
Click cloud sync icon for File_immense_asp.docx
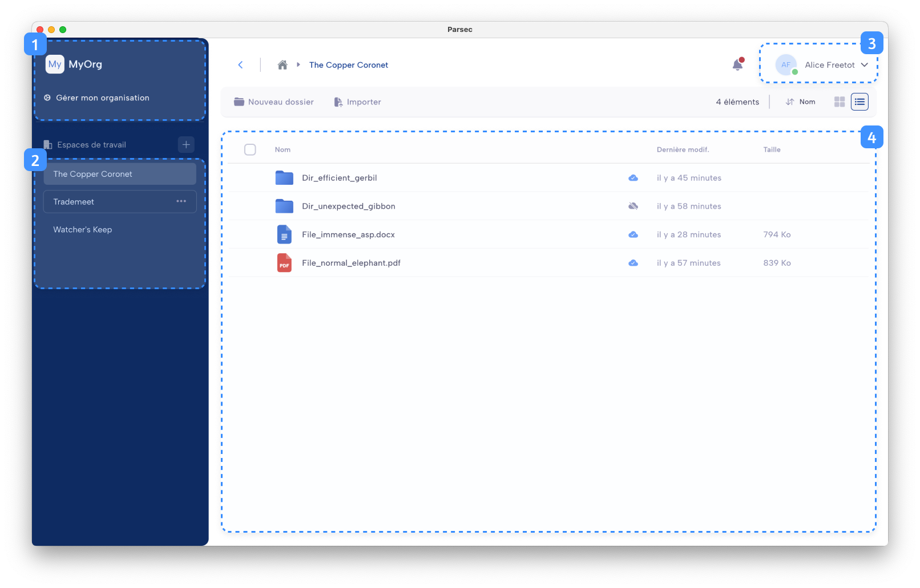633,234
